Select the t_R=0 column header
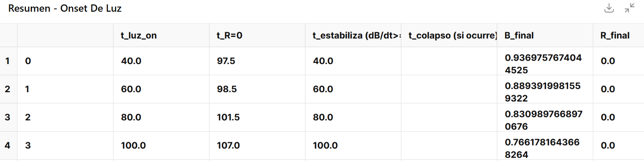The height and width of the screenshot is (161, 644). 230,35
